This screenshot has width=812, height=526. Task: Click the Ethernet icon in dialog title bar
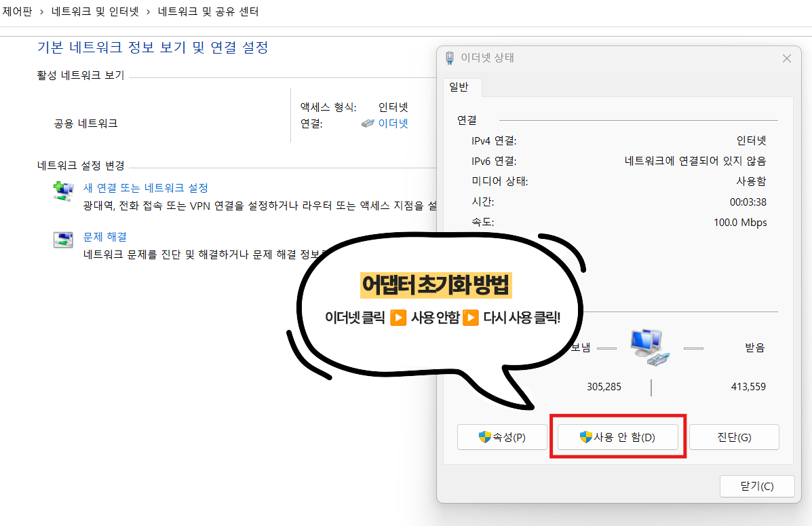(x=449, y=58)
